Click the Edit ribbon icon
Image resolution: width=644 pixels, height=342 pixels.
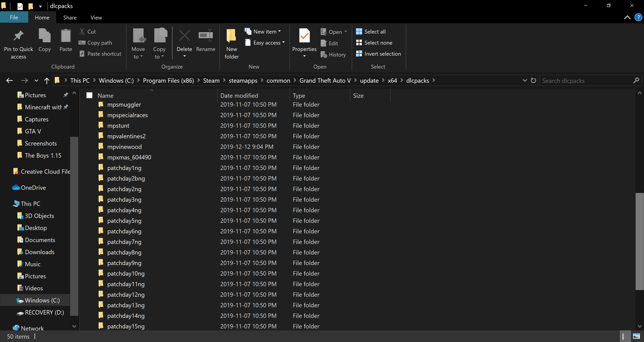[x=324, y=43]
